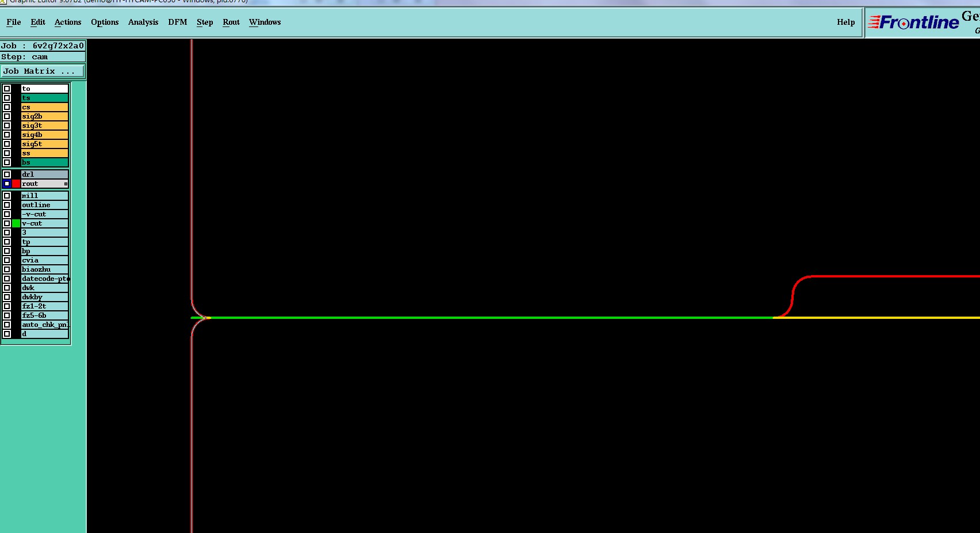Select the '-v-cut' layer name
This screenshot has height=533, width=980.
pyautogui.click(x=45, y=214)
